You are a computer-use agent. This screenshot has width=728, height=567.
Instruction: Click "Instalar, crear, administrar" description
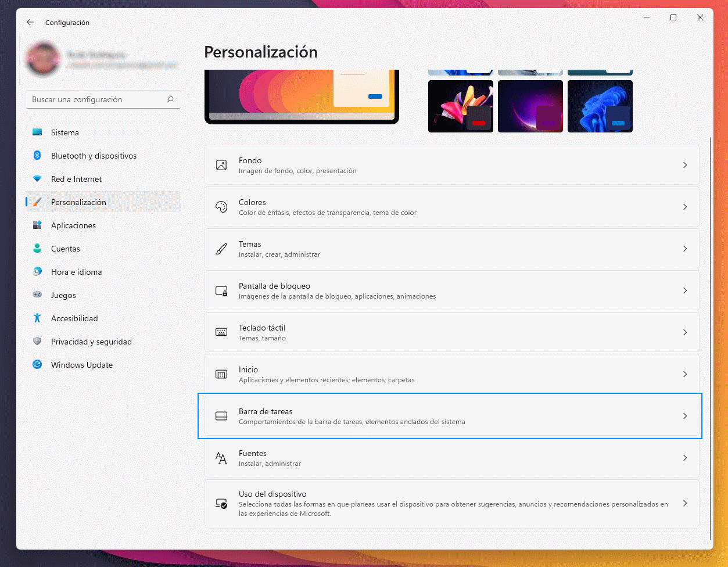(x=279, y=254)
